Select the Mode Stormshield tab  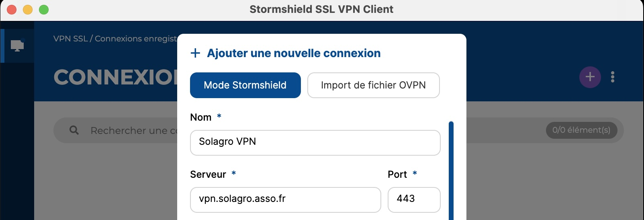pos(245,85)
